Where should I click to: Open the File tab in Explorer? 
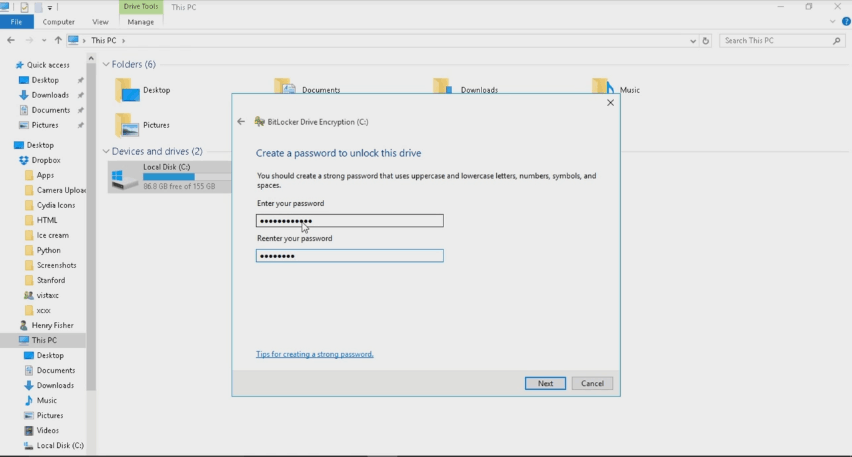[x=16, y=22]
